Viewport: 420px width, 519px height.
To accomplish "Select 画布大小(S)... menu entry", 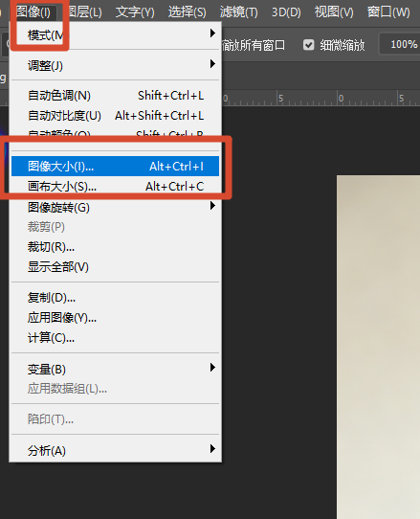I will [x=115, y=187].
